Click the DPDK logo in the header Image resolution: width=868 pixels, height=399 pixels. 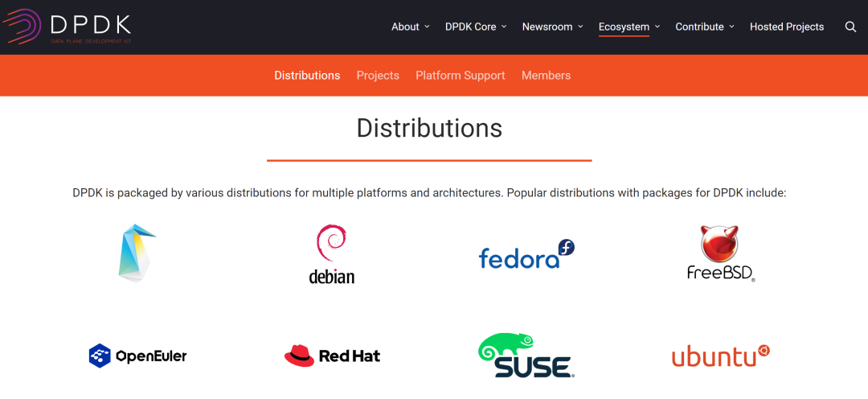pyautogui.click(x=67, y=27)
